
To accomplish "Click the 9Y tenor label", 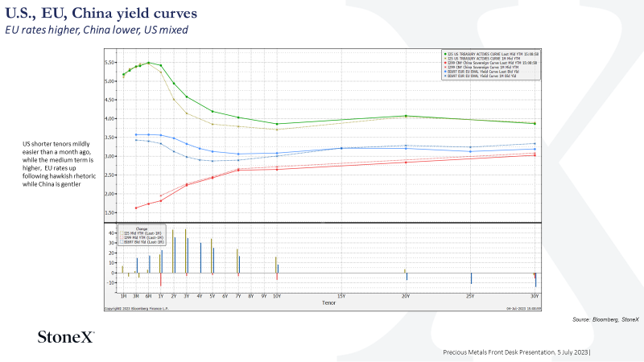I will pos(264,296).
